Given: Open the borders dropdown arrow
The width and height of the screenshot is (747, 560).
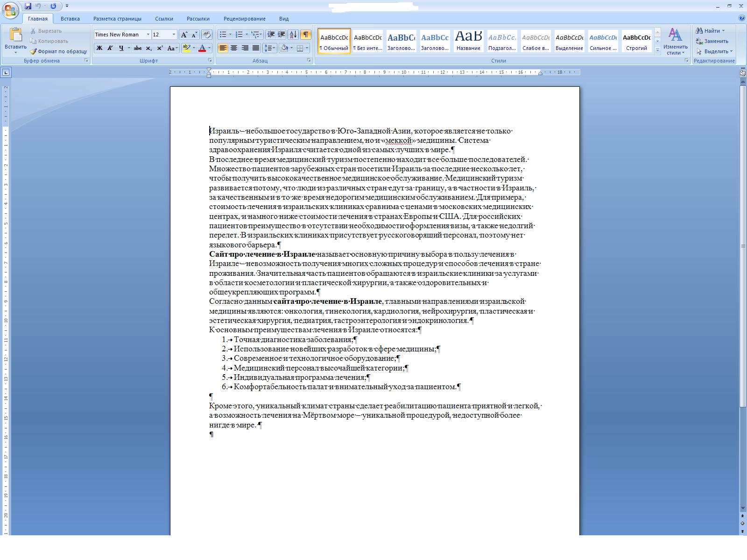Looking at the screenshot, I should (x=307, y=48).
